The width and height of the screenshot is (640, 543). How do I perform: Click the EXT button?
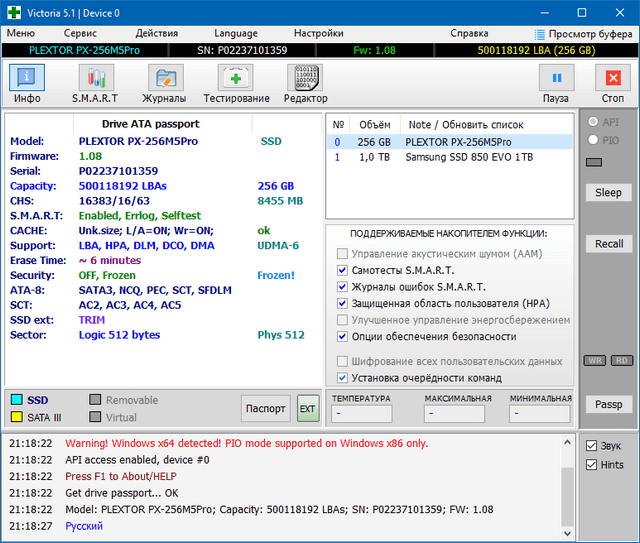(307, 408)
